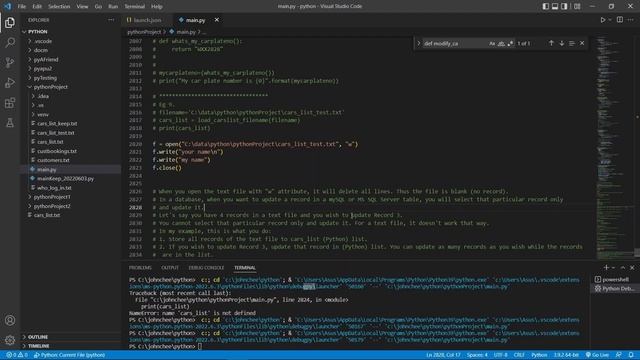The image size is (640, 360).
Task: Click the Run Python File play icon
Action: (602, 20)
